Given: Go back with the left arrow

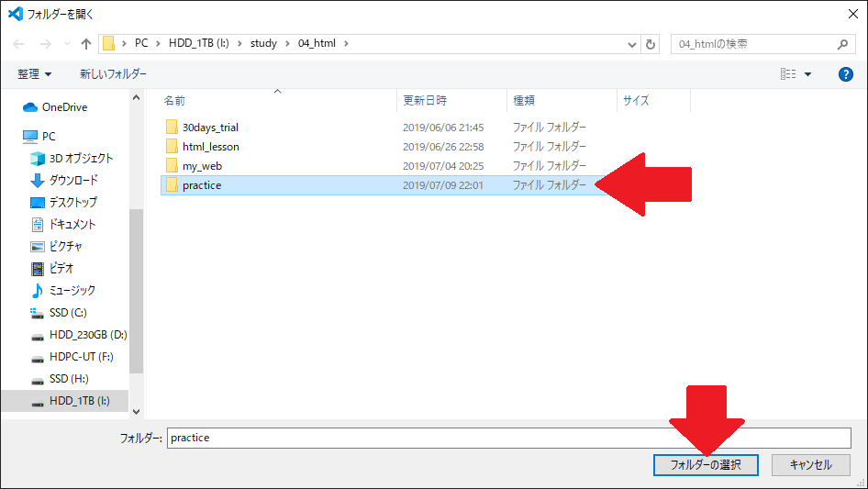Looking at the screenshot, I should pos(19,44).
